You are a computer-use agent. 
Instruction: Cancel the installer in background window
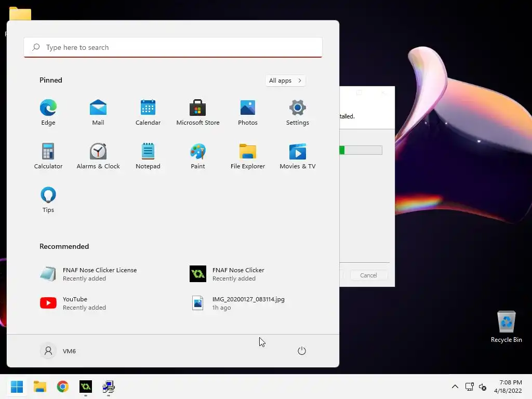(368, 275)
